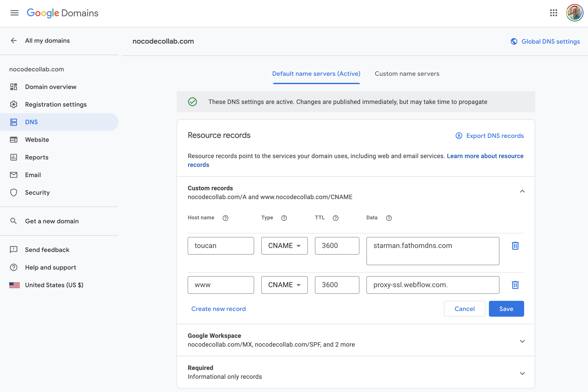Open the Type dropdown for toucan record
The width and height of the screenshot is (588, 392).
click(x=284, y=246)
